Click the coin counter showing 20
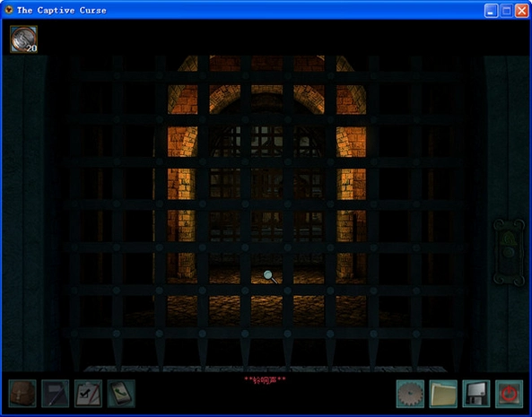The image size is (532, 417). coord(23,39)
